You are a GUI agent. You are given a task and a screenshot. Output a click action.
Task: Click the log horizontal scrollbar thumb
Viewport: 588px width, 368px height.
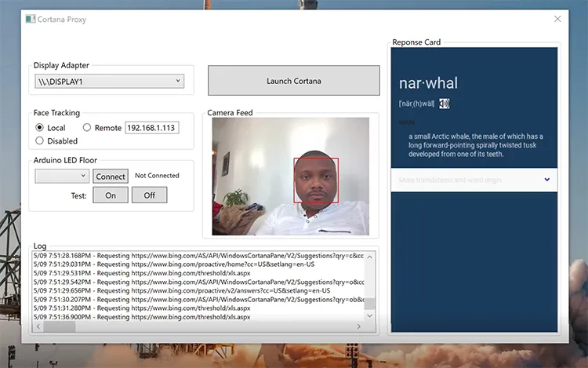60,326
